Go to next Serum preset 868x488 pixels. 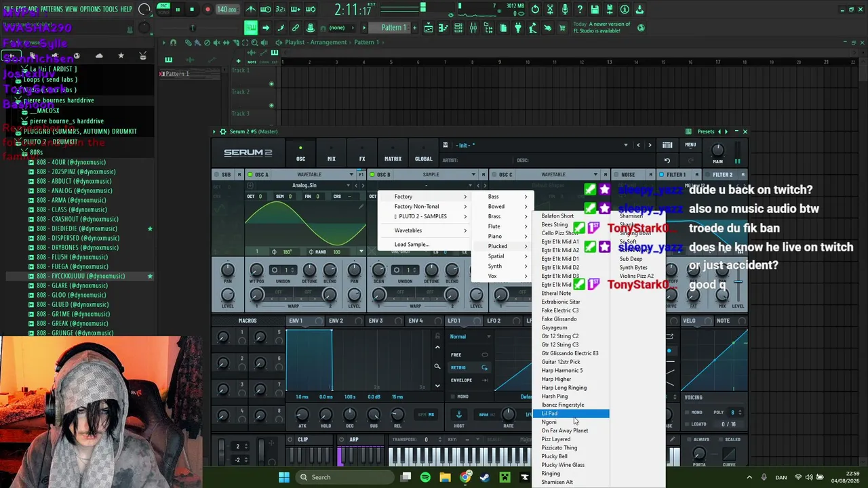650,145
